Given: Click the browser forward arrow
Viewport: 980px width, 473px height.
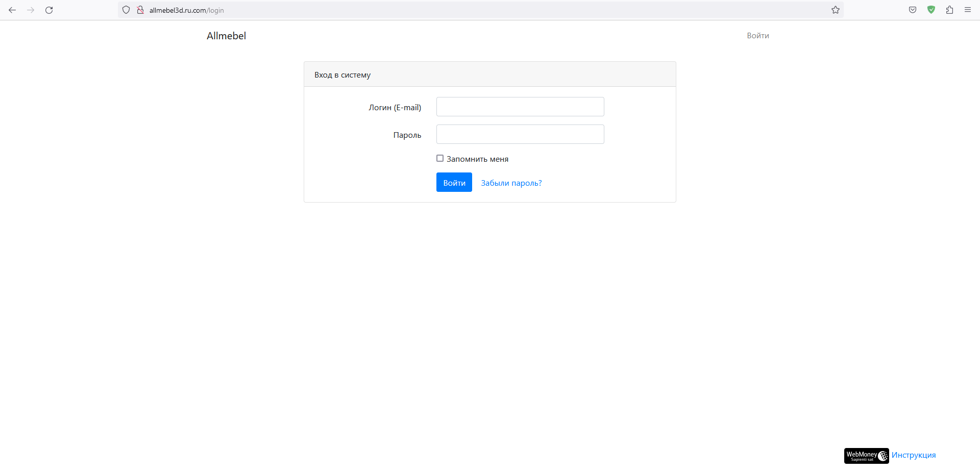Looking at the screenshot, I should coord(31,10).
